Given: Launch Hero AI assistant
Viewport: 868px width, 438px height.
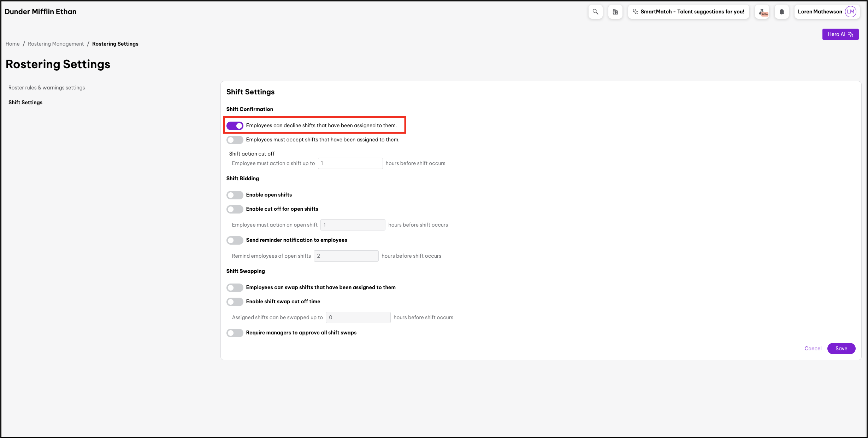Looking at the screenshot, I should (840, 34).
